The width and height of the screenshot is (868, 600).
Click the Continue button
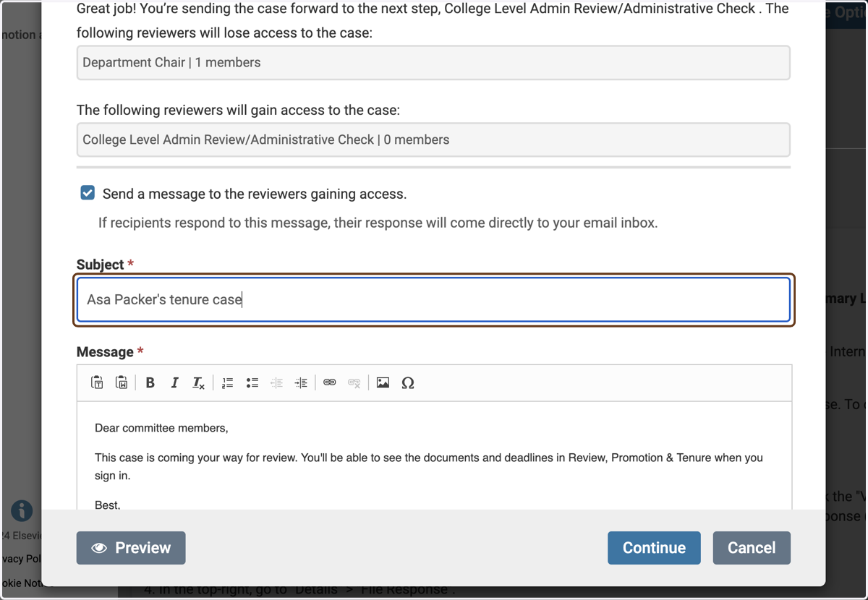point(654,548)
